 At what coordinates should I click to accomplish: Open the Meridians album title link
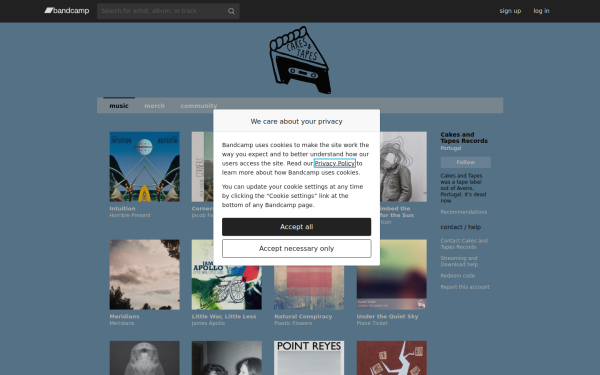[124, 316]
